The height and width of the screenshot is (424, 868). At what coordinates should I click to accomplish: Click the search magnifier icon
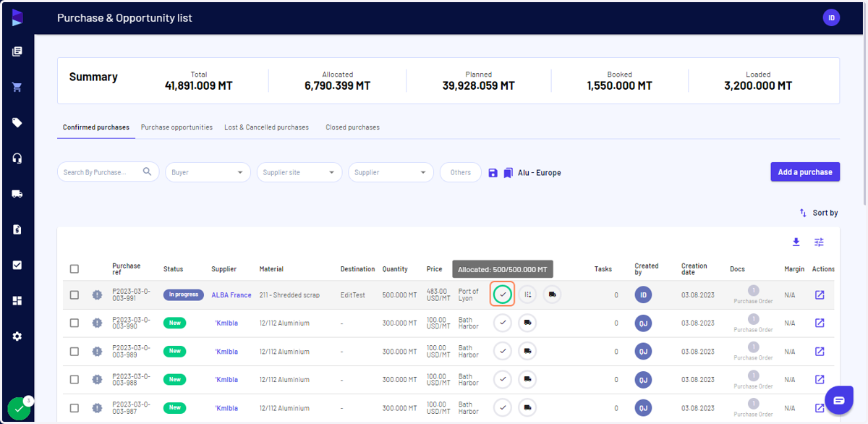coord(148,171)
